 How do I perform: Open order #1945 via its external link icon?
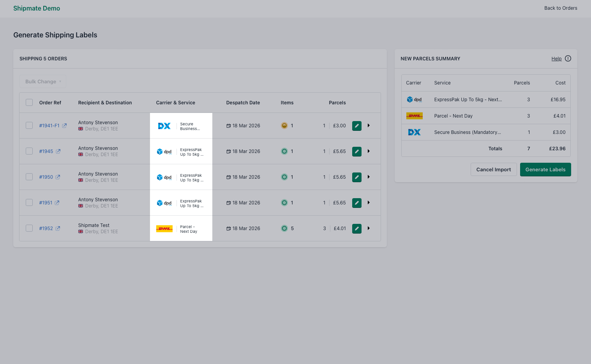tap(59, 151)
